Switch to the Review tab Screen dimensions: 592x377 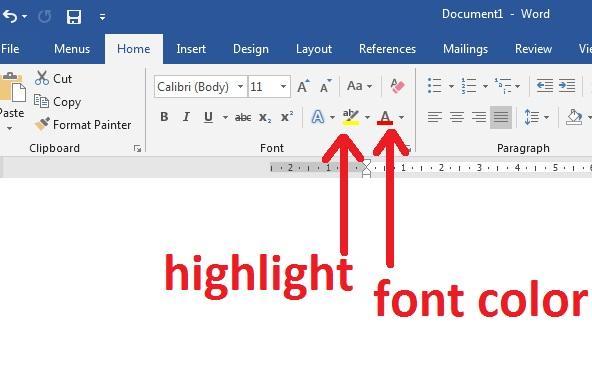click(533, 49)
